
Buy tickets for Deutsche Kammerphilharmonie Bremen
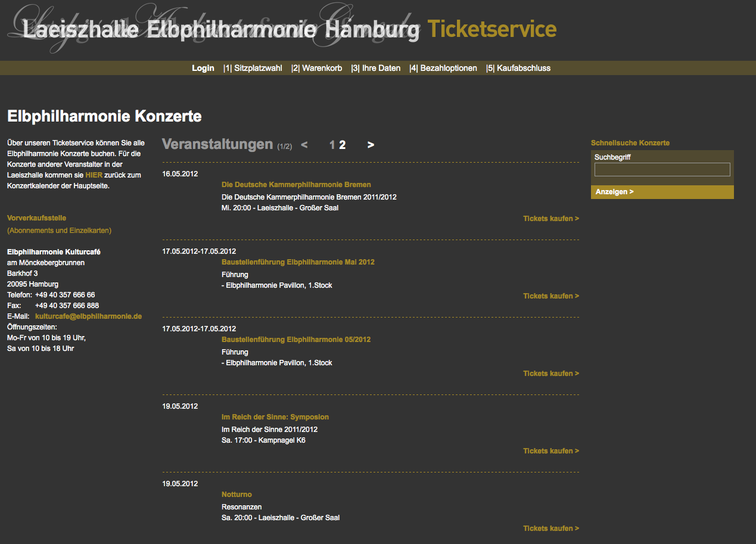coord(551,219)
